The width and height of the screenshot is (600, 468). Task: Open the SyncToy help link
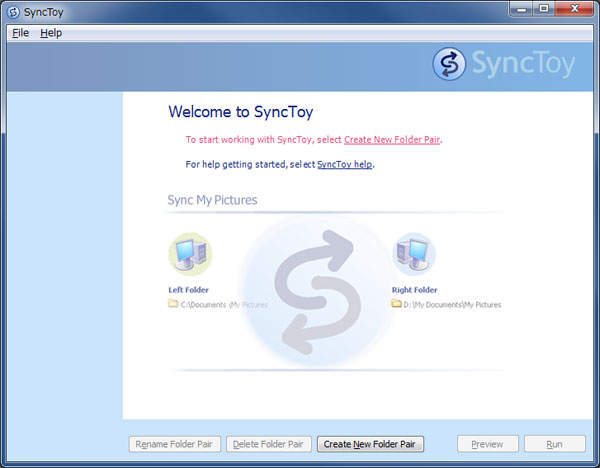tap(344, 164)
